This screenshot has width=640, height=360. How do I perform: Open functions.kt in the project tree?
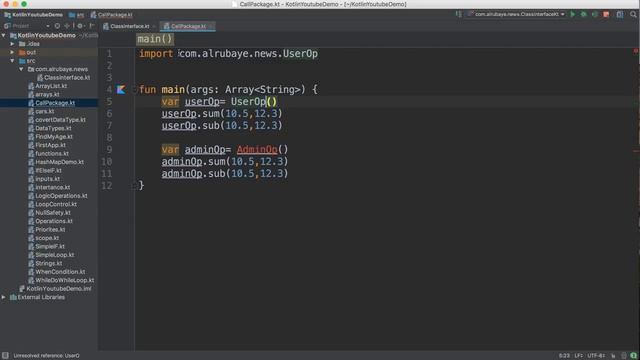(x=48, y=153)
